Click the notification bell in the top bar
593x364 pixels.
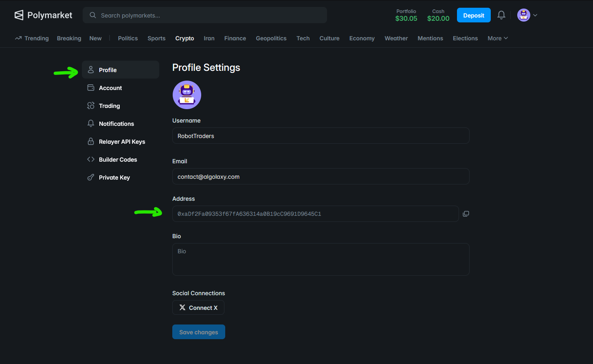pyautogui.click(x=501, y=15)
